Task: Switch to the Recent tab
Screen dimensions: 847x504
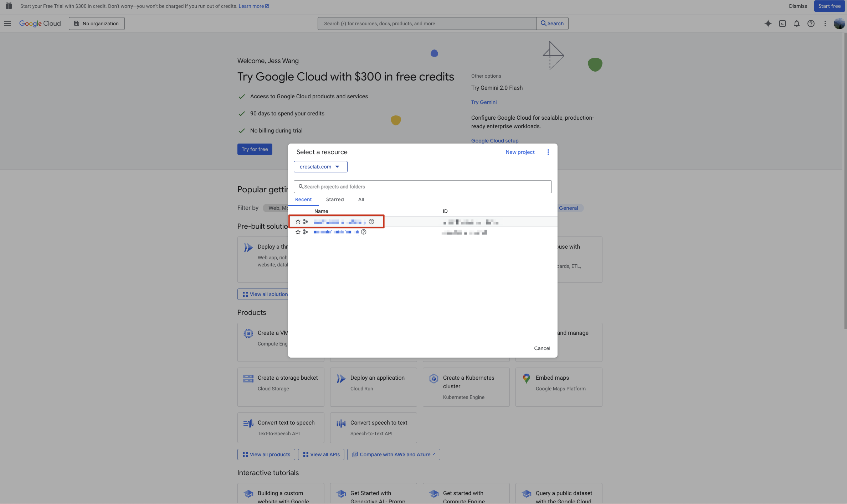Action: 303,199
